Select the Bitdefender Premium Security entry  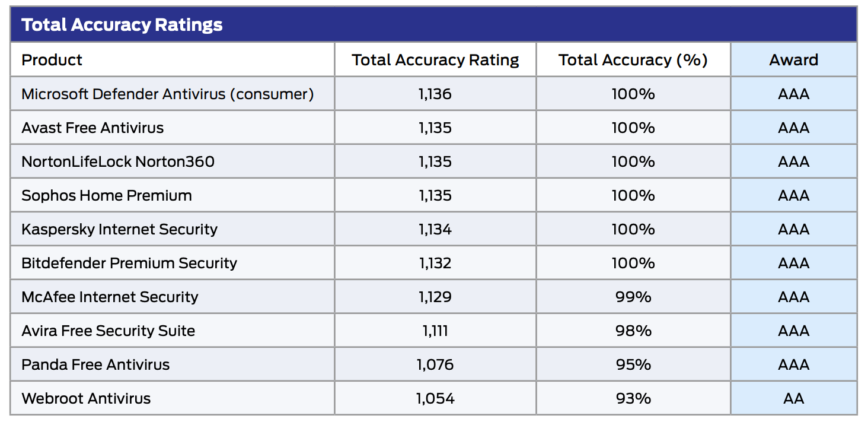pyautogui.click(x=129, y=263)
